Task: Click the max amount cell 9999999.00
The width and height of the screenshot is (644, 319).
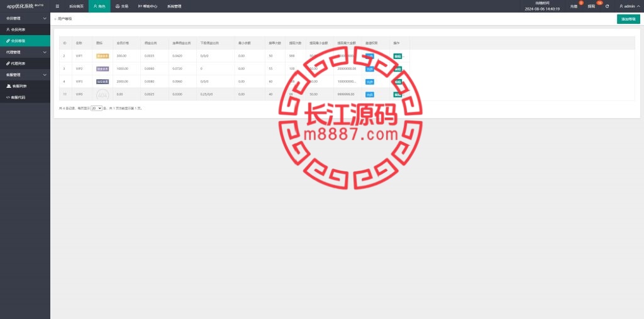Action: pos(347,94)
